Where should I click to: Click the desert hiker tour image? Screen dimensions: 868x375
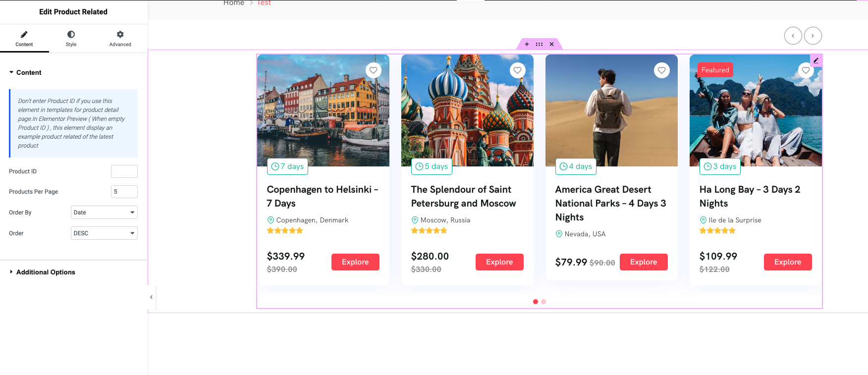point(611,110)
